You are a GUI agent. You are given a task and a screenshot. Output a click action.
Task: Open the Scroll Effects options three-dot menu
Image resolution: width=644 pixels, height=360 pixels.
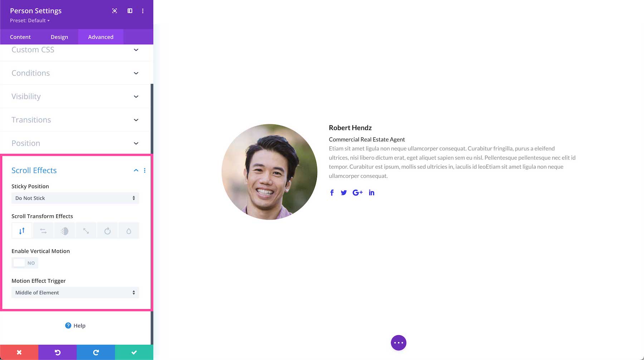pos(145,170)
